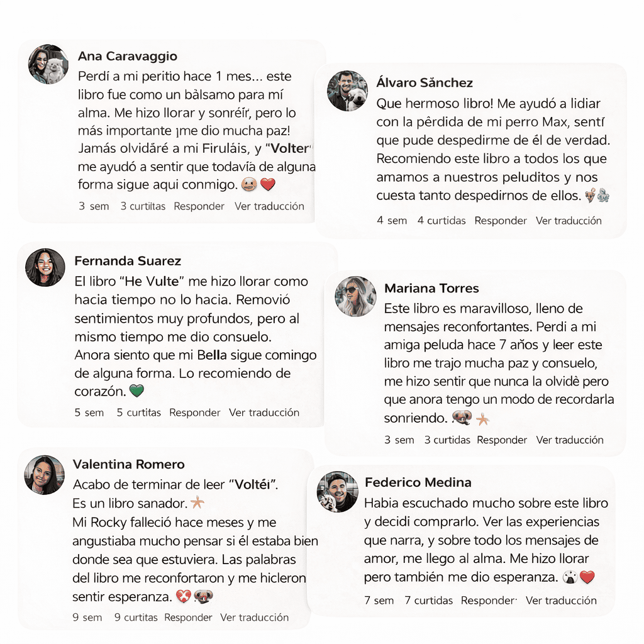
Task: Reply to Fernanda Suarez's comment
Action: coord(195,413)
